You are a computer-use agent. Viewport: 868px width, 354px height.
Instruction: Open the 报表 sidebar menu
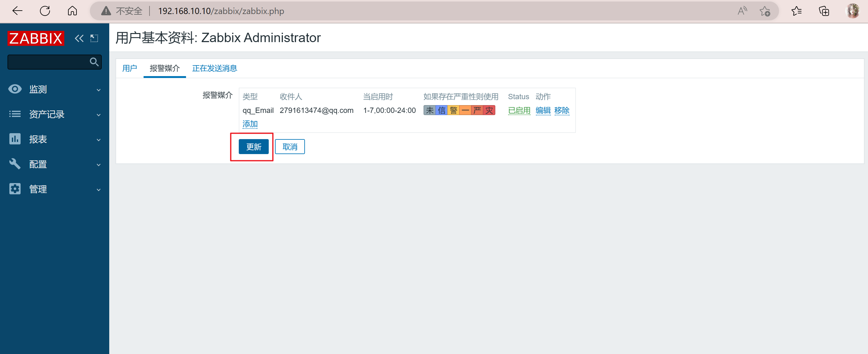pyautogui.click(x=55, y=139)
